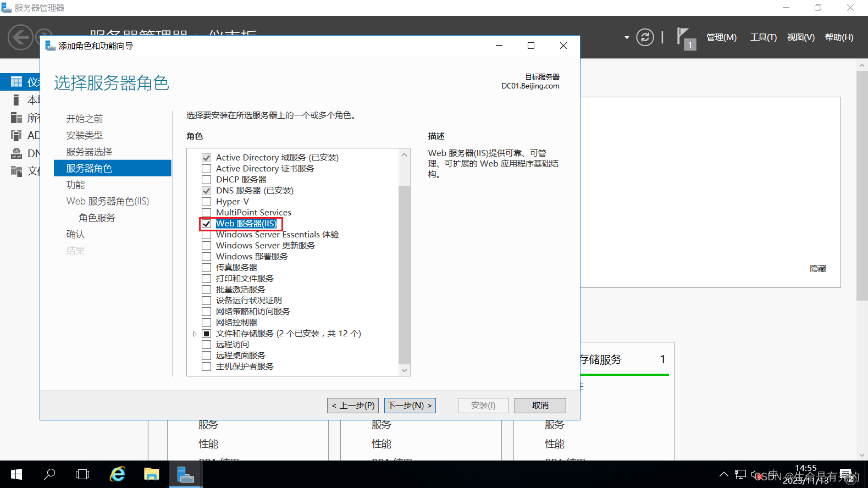Open 视图(V) menu
The image size is (868, 488).
pos(801,37)
